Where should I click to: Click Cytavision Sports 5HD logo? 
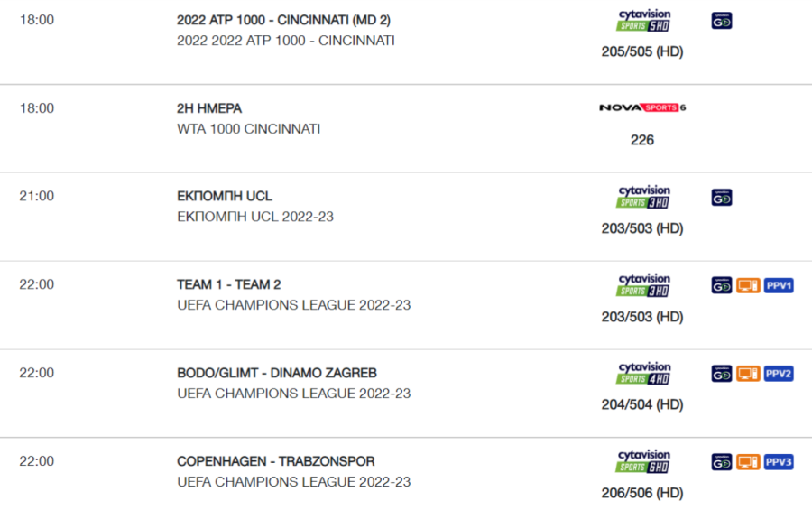(643, 20)
